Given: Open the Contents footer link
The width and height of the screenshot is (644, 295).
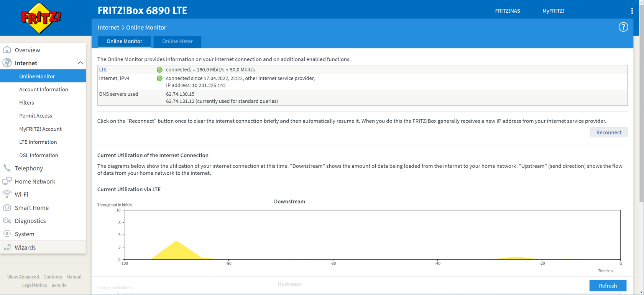Looking at the screenshot, I should pos(53,277).
